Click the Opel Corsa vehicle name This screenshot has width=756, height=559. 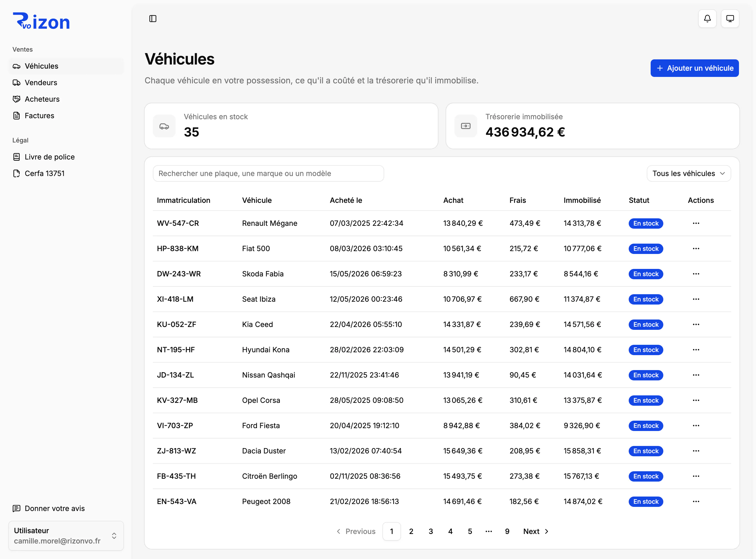pos(261,400)
